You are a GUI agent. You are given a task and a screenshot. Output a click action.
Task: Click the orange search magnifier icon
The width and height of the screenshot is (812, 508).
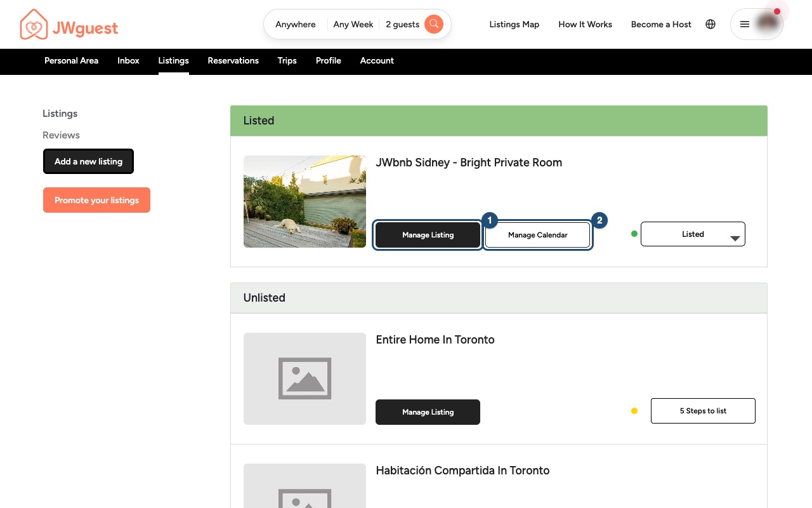click(434, 24)
